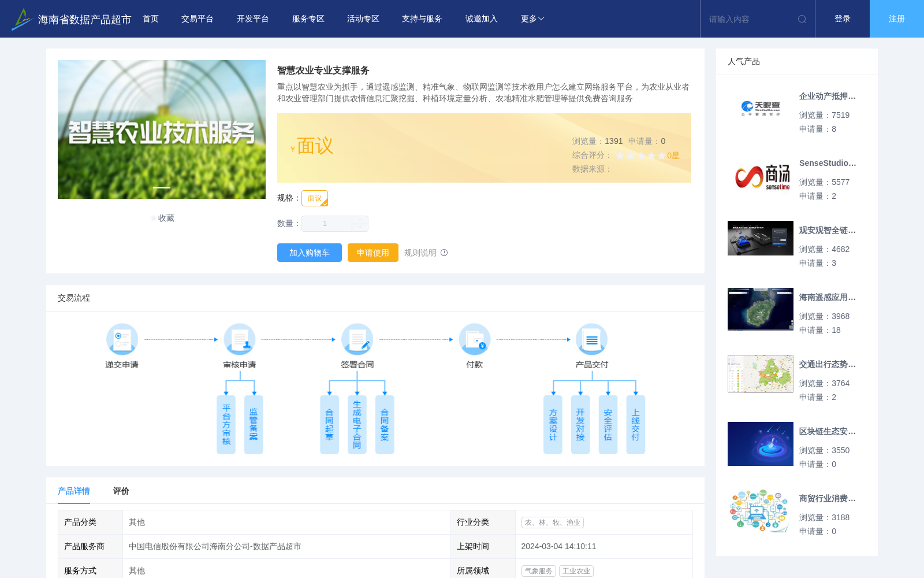Open the 交通出行态势 product title
Screen dimensions: 924x578
pyautogui.click(x=828, y=364)
